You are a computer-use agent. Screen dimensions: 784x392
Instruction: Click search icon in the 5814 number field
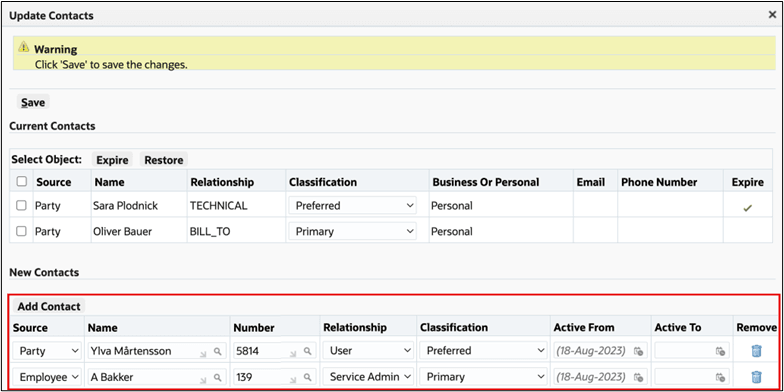pyautogui.click(x=308, y=352)
